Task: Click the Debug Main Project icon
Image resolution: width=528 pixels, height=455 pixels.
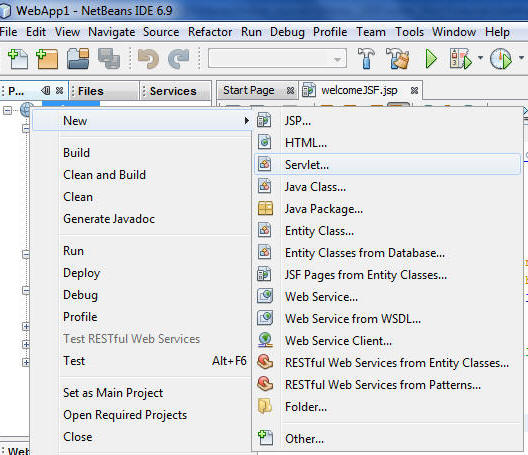Action: coord(460,59)
